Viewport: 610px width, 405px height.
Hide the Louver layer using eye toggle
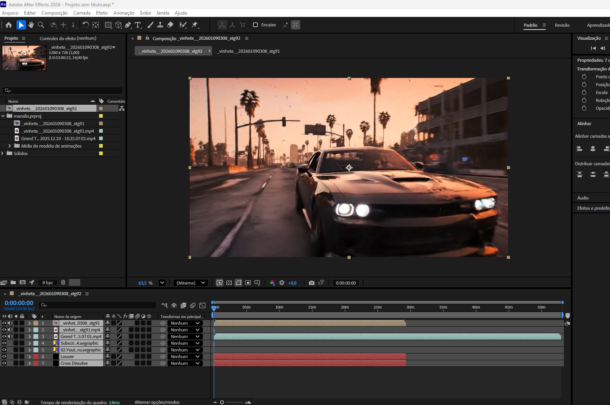coord(5,357)
